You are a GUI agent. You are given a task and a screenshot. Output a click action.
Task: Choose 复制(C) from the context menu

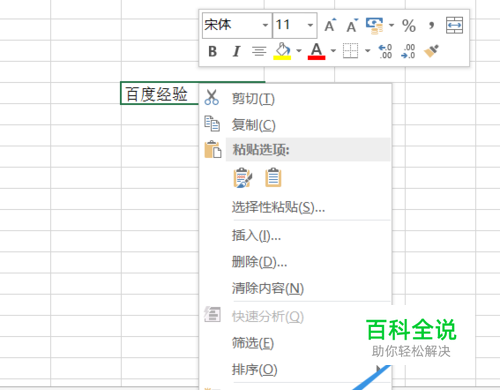click(x=295, y=125)
